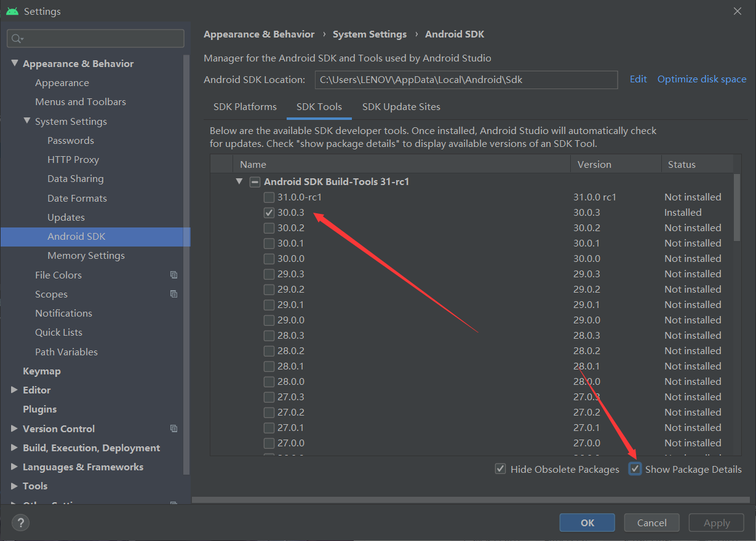756x541 pixels.
Task: Select HTTP Proxy settings
Action: pyautogui.click(x=73, y=160)
